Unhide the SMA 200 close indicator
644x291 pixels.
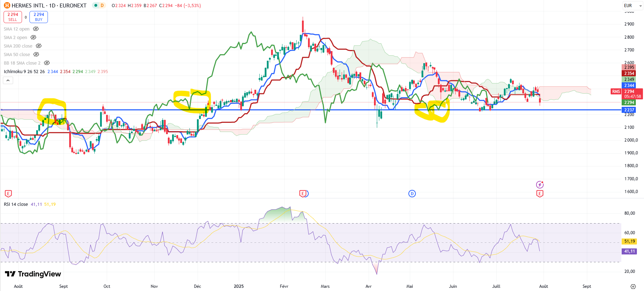(39, 46)
